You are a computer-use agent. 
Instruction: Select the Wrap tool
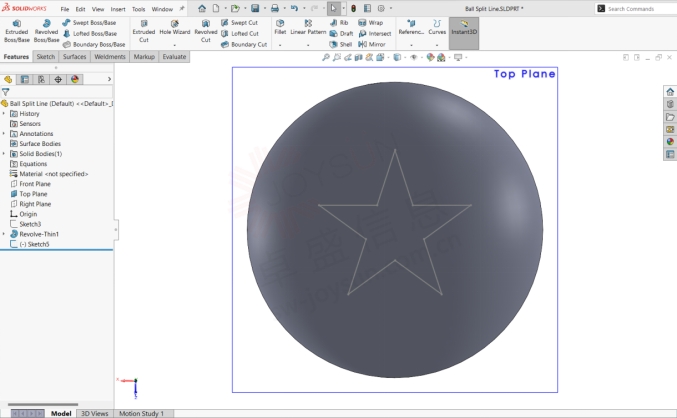370,22
